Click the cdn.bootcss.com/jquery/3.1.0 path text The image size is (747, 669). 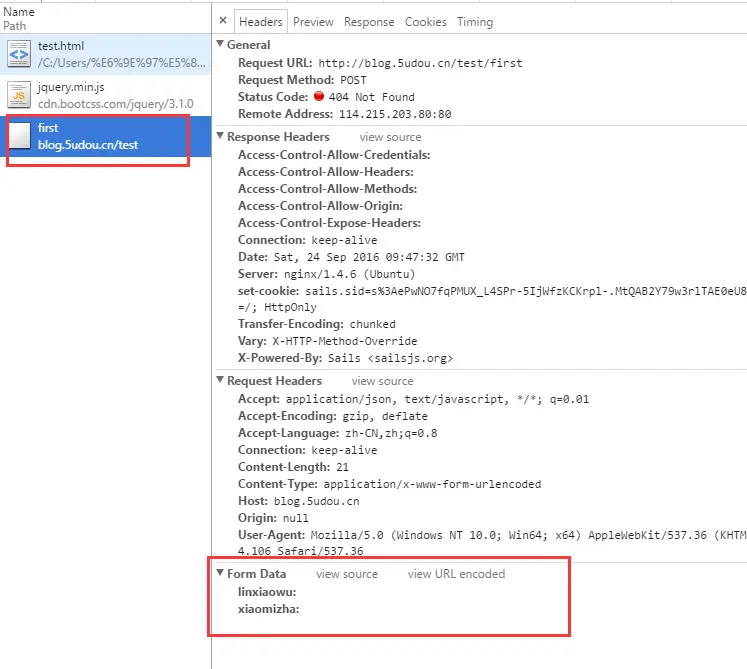coord(115,104)
